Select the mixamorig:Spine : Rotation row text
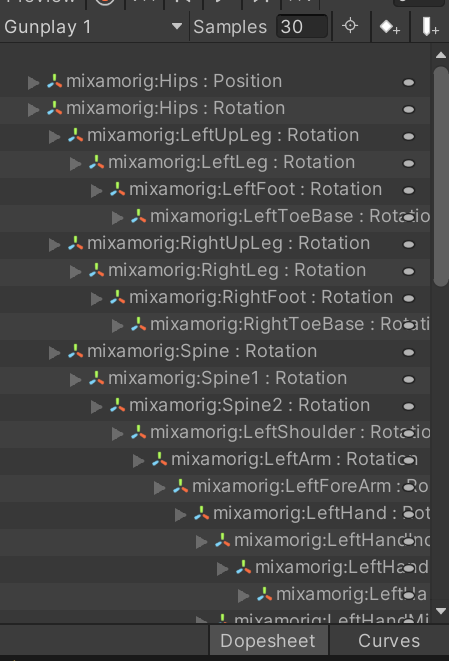The width and height of the screenshot is (449, 661). pyautogui.click(x=202, y=351)
